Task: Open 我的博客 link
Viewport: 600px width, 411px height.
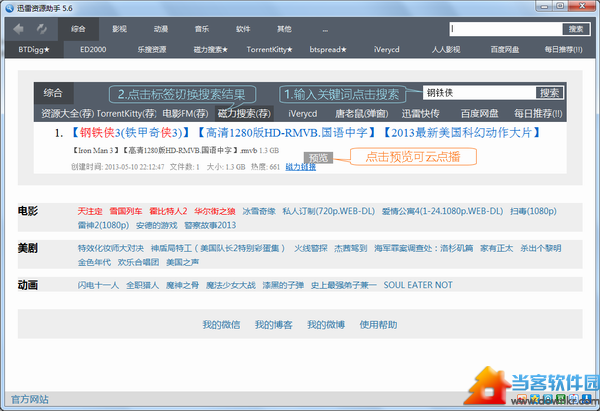Action: (274, 325)
